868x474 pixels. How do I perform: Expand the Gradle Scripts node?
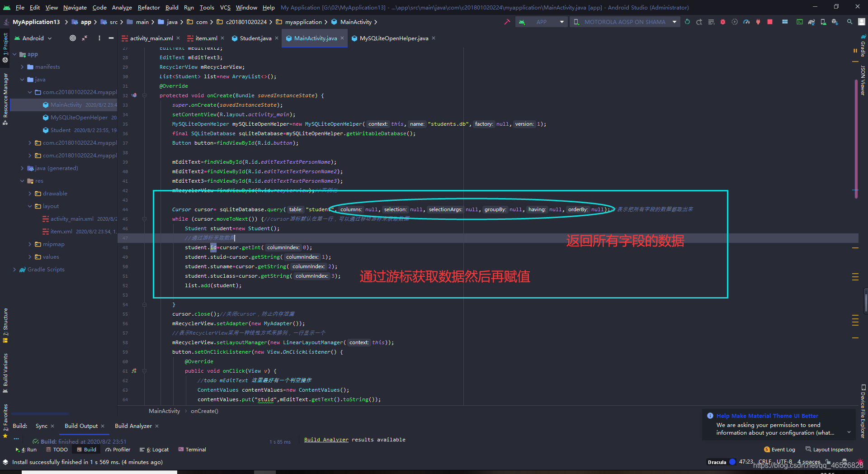(14, 270)
